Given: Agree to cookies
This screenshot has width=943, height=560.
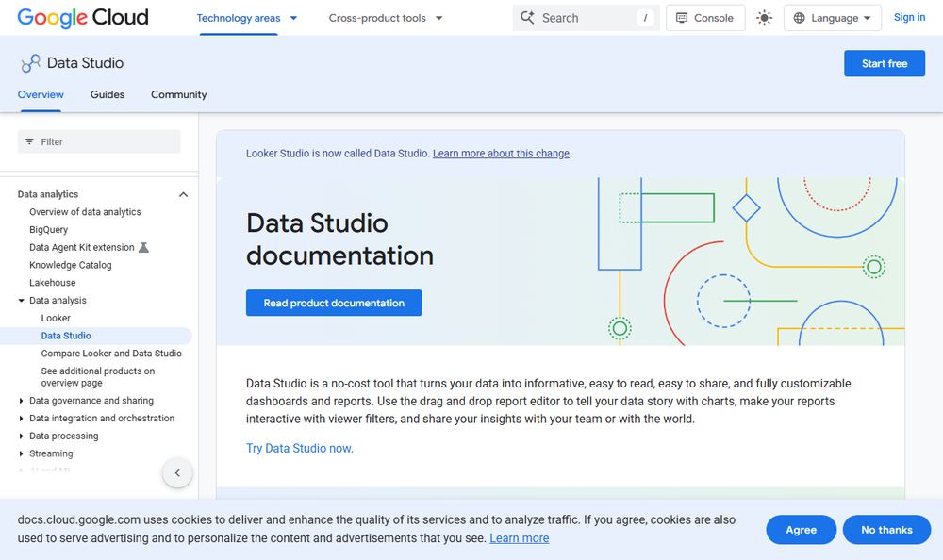Looking at the screenshot, I should coord(801,530).
